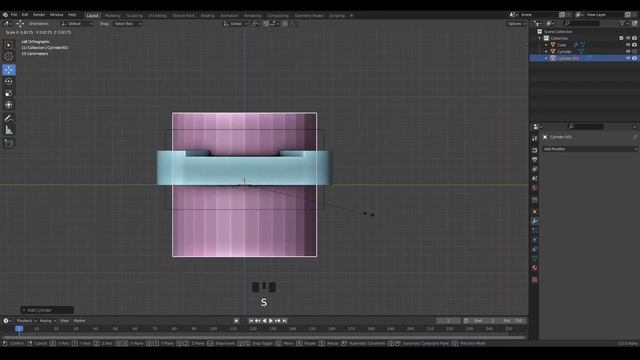Select the Annotate tool

click(x=9, y=118)
